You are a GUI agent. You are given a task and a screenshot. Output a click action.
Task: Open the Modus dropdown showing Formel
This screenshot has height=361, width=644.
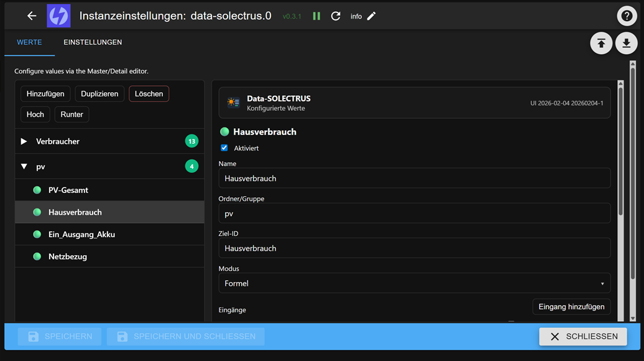[x=415, y=283]
